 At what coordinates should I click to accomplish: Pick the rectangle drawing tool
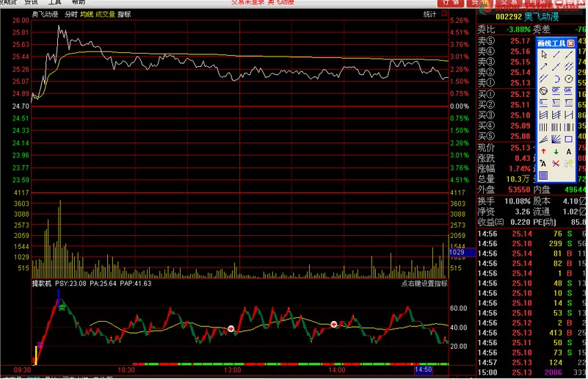point(568,139)
